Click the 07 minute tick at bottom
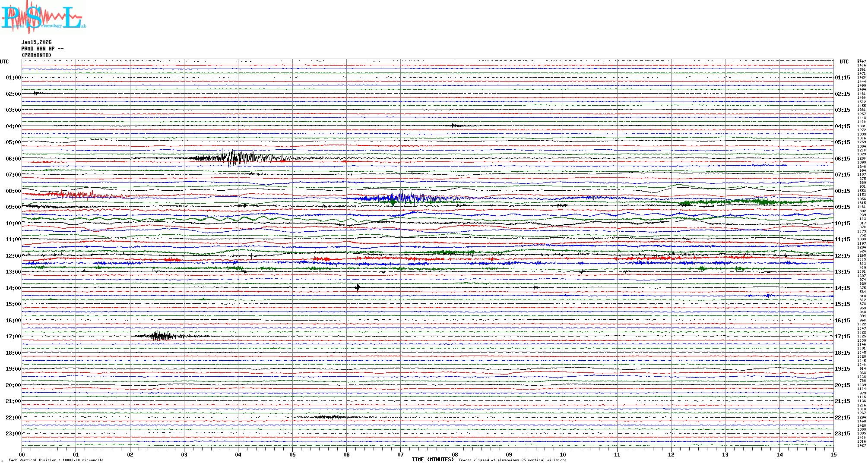This screenshot has height=466, width=868. pyautogui.click(x=400, y=455)
